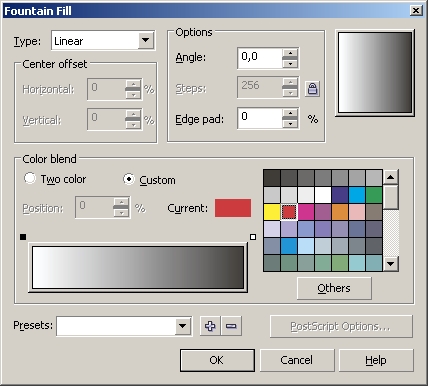This screenshot has width=428, height=386.
Task: Select the Custom color blend option
Action: 129,179
